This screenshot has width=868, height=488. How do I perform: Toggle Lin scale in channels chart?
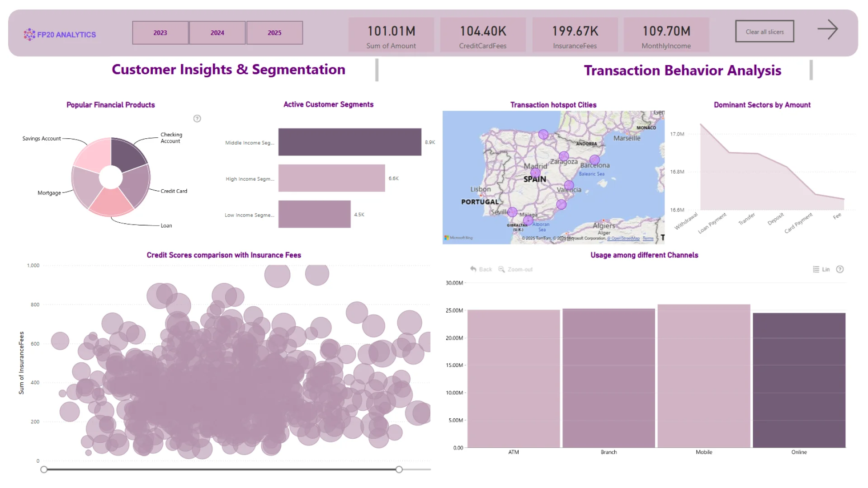821,269
